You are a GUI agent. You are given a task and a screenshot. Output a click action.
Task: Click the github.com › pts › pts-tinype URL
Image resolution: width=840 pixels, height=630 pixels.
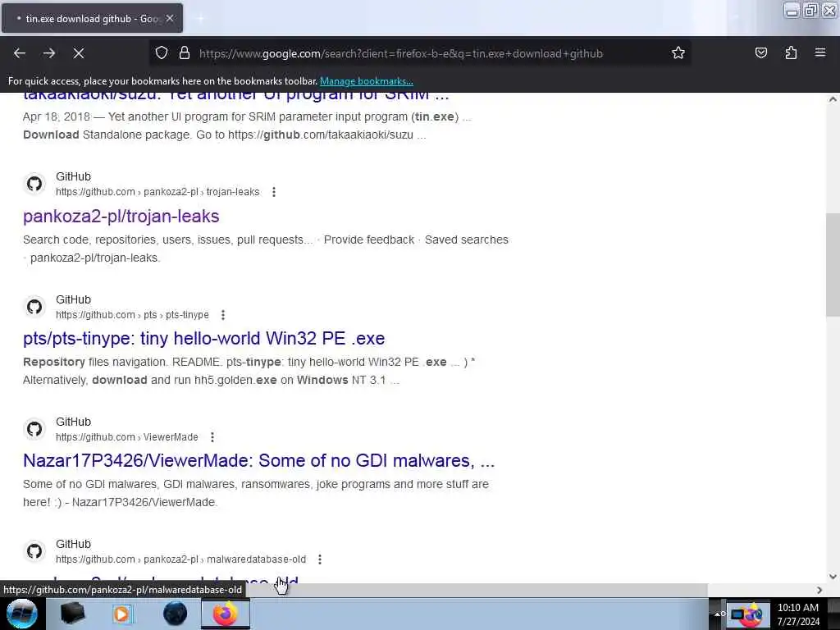point(132,315)
